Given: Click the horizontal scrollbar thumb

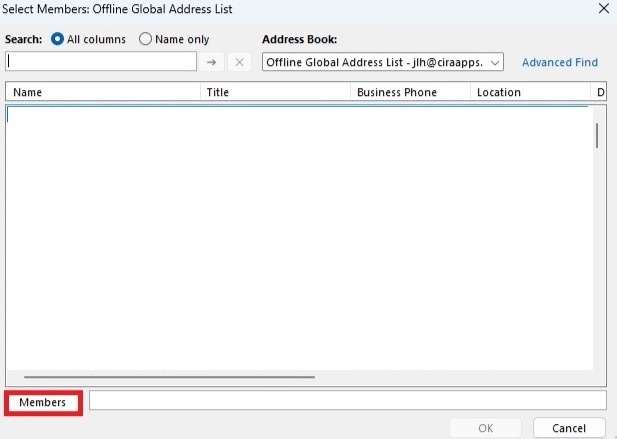Looking at the screenshot, I should tap(169, 377).
